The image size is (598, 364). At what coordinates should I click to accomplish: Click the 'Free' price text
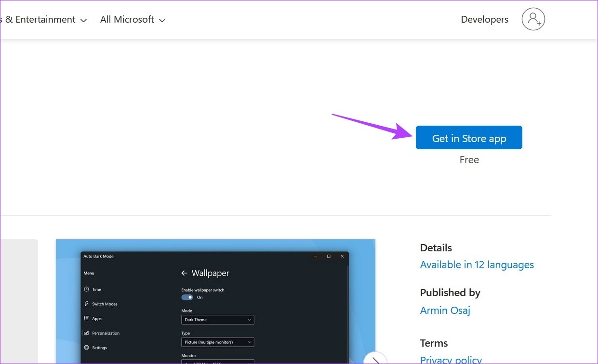469,160
